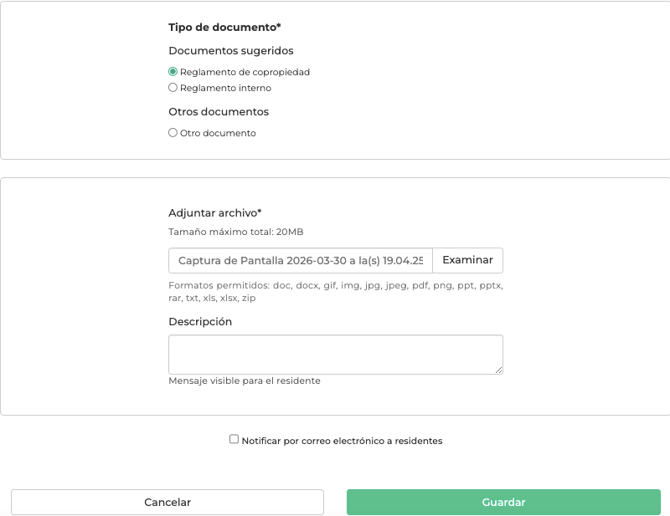
Task: Click the Mensaje visible para el residente hint
Action: [244, 381]
